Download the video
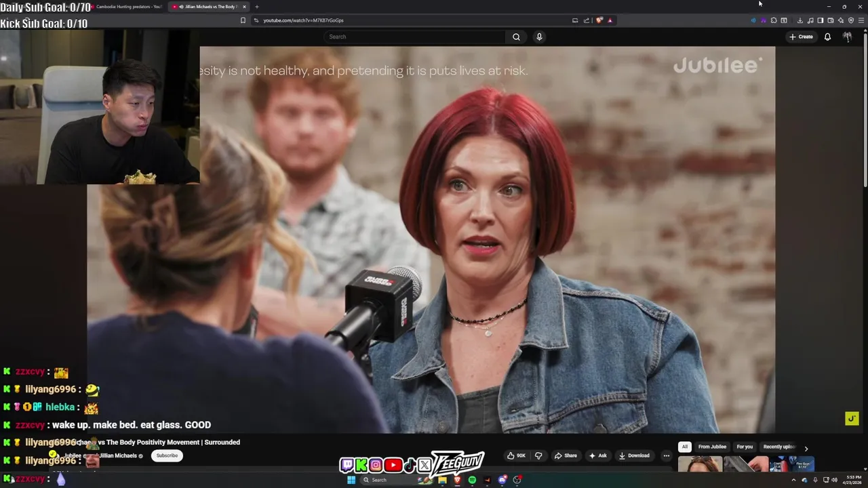868x488 pixels. pyautogui.click(x=634, y=455)
